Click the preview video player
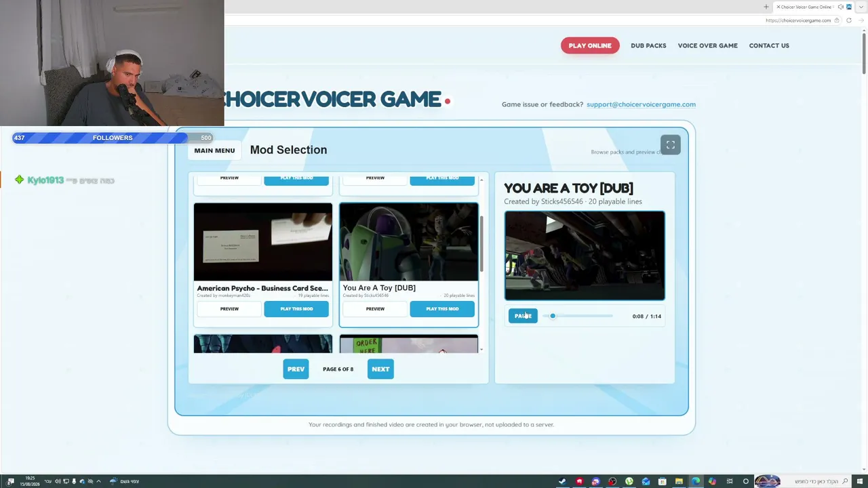This screenshot has width=868, height=488. (x=585, y=256)
